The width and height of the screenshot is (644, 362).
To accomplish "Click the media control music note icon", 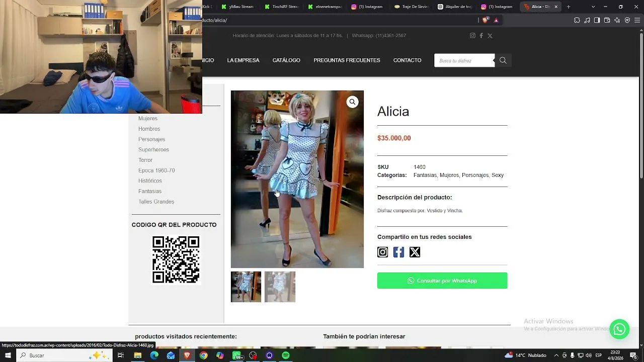I will coord(587,20).
